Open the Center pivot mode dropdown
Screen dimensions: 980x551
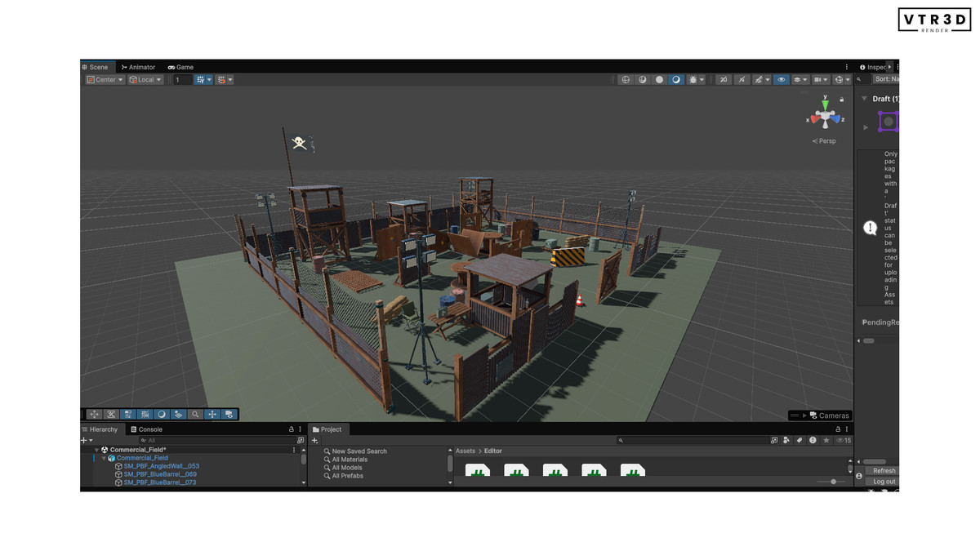[x=105, y=80]
